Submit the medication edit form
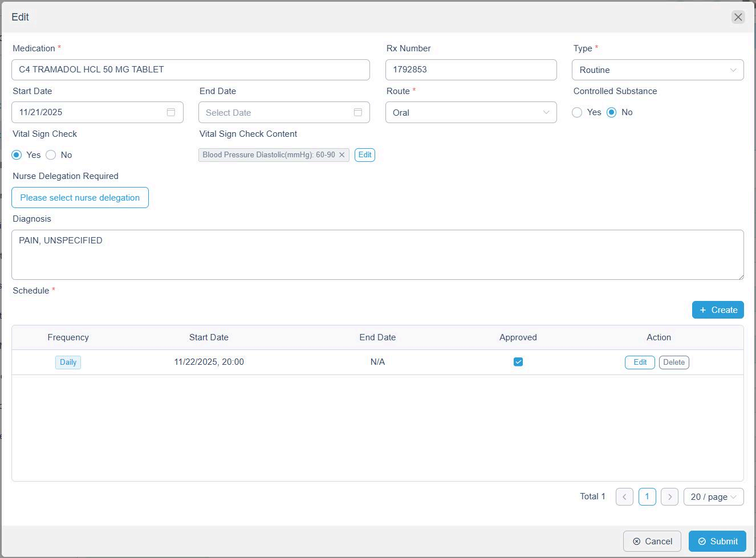This screenshot has width=756, height=558. click(x=717, y=541)
